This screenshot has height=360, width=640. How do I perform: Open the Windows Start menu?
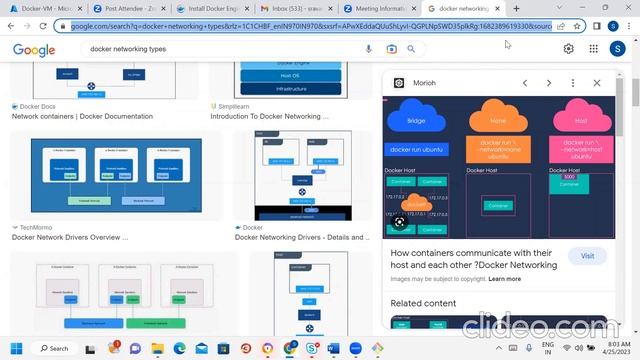pos(16,349)
